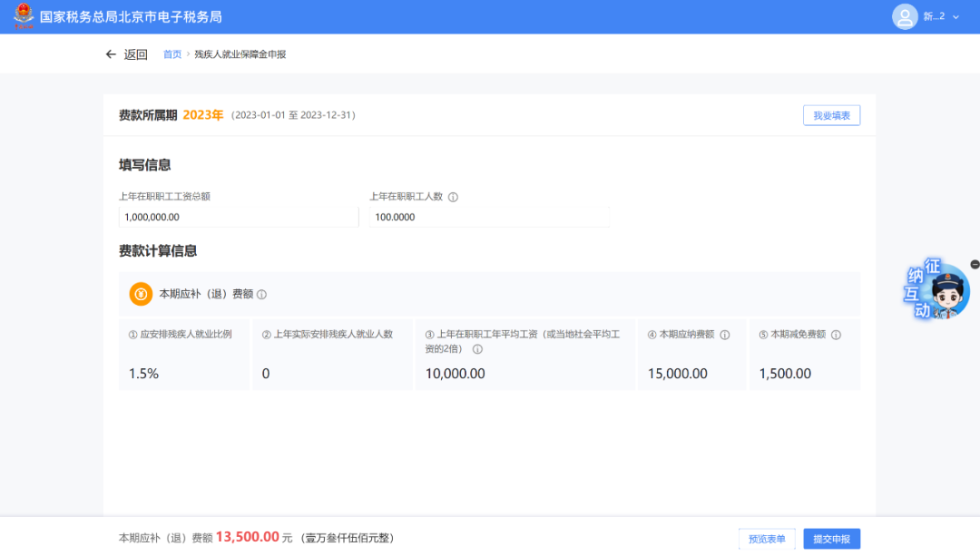Click the 预览表单 button
The width and height of the screenshot is (980, 556).
point(767,539)
